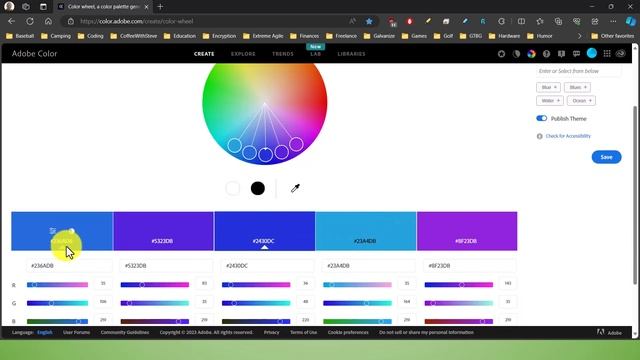Viewport: 640px width, 360px height.
Task: Click the G slider of #23A4DB
Action: 357,303
